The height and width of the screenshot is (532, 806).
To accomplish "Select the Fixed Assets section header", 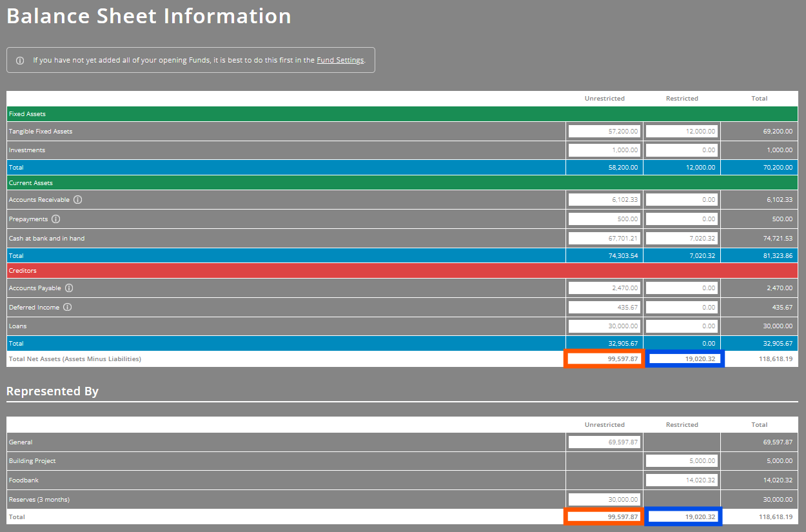I will tap(402, 114).
